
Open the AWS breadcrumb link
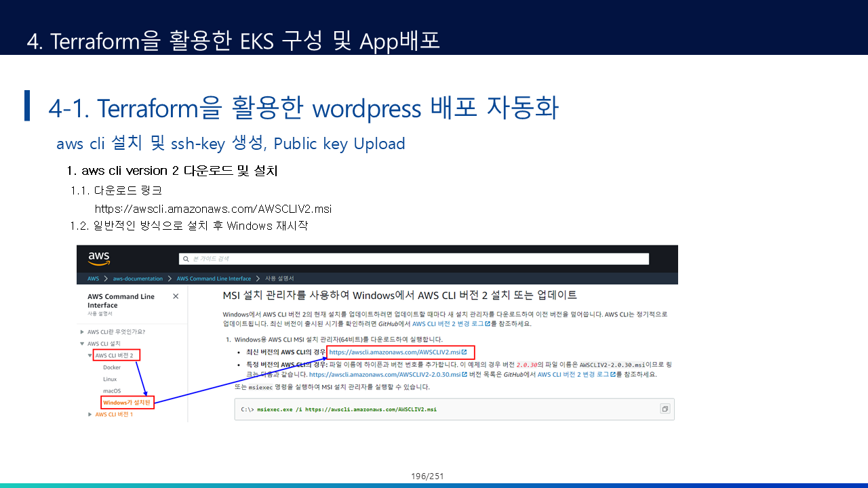(x=93, y=279)
